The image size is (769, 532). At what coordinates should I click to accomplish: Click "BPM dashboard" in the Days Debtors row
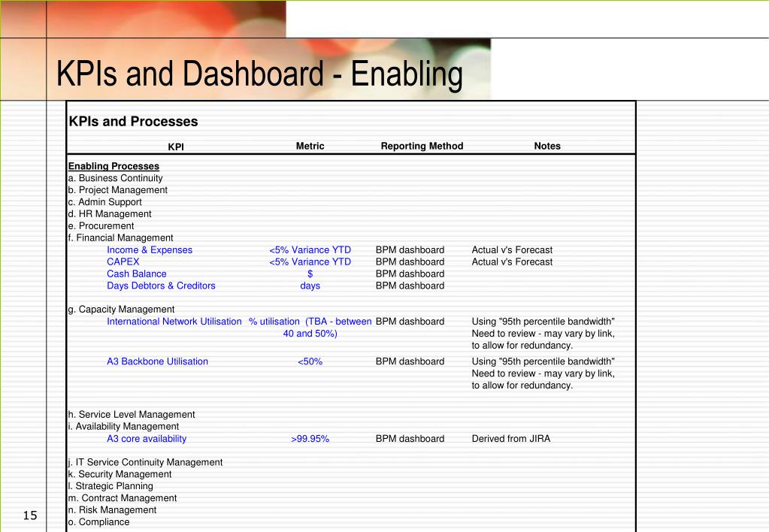(410, 286)
